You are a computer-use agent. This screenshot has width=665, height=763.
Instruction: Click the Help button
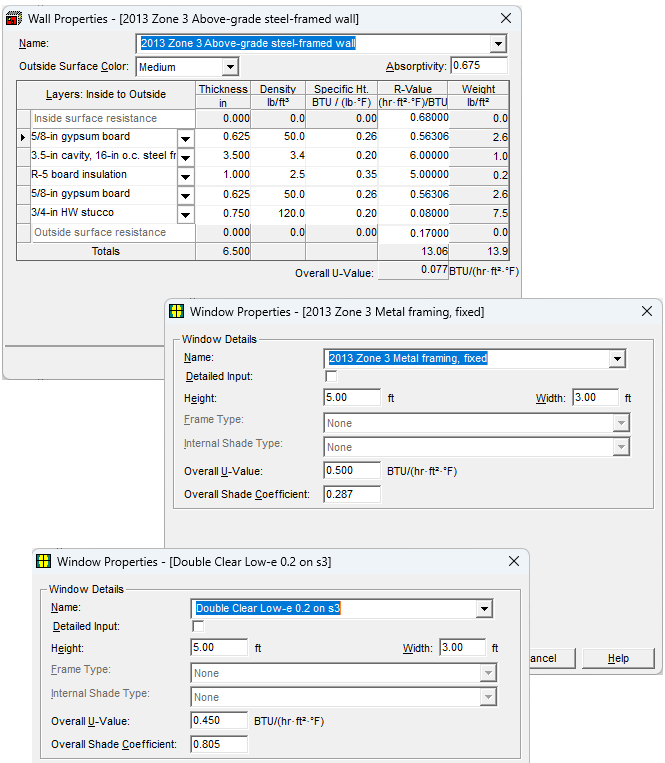pyautogui.click(x=618, y=658)
